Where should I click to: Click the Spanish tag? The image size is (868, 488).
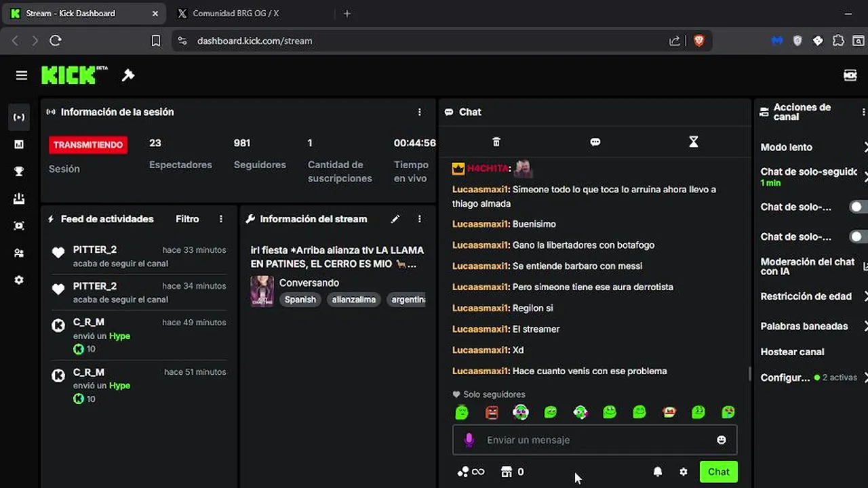(x=300, y=300)
